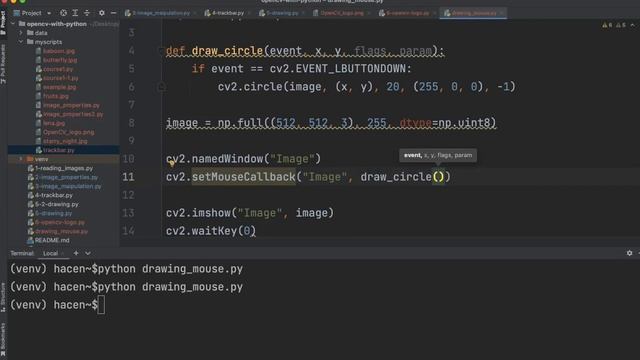Click the collapse-all icon in Project toolbar
The image size is (640, 360).
click(87, 13)
